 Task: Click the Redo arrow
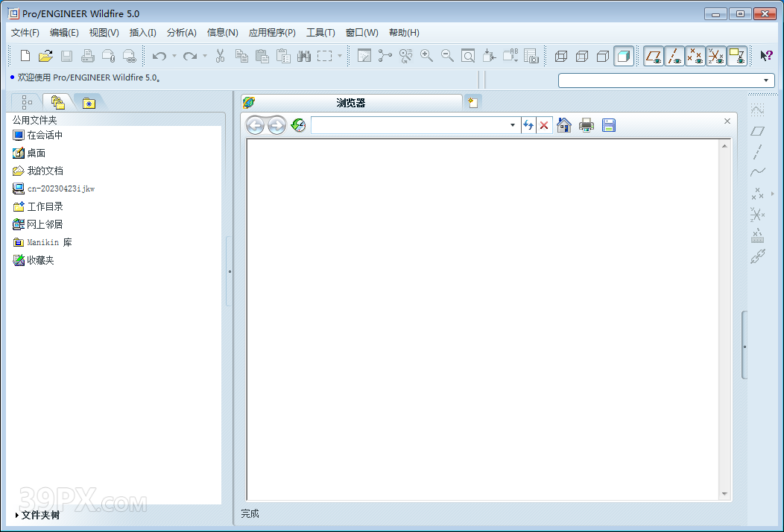pyautogui.click(x=190, y=56)
